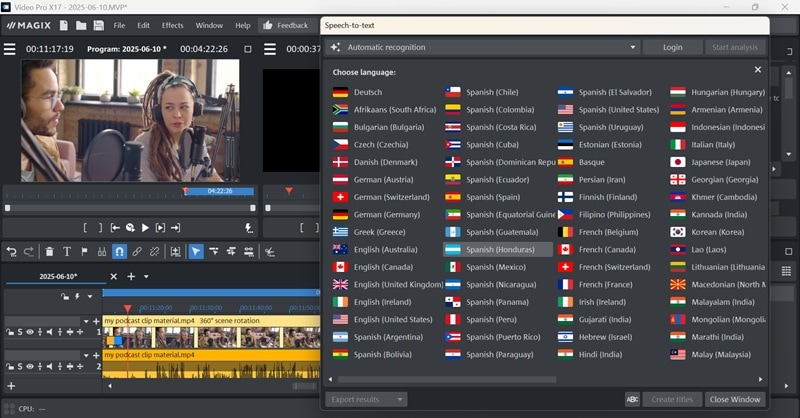Select Spanish (Honduras) language
Viewport: 800px width, 418px height.
pyautogui.click(x=498, y=250)
